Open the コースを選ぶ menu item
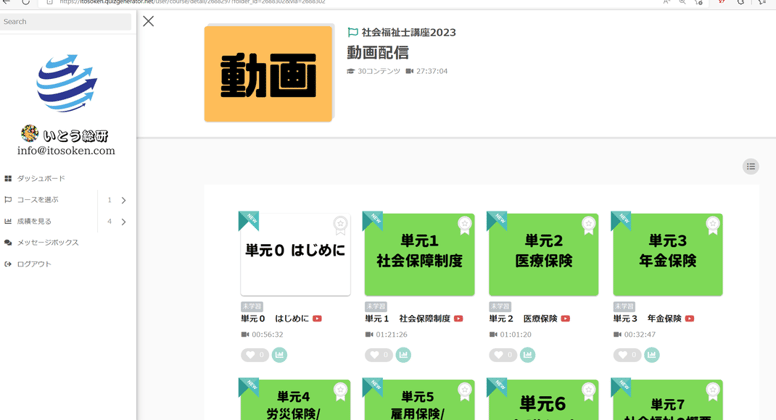This screenshot has height=420, width=776. point(38,200)
